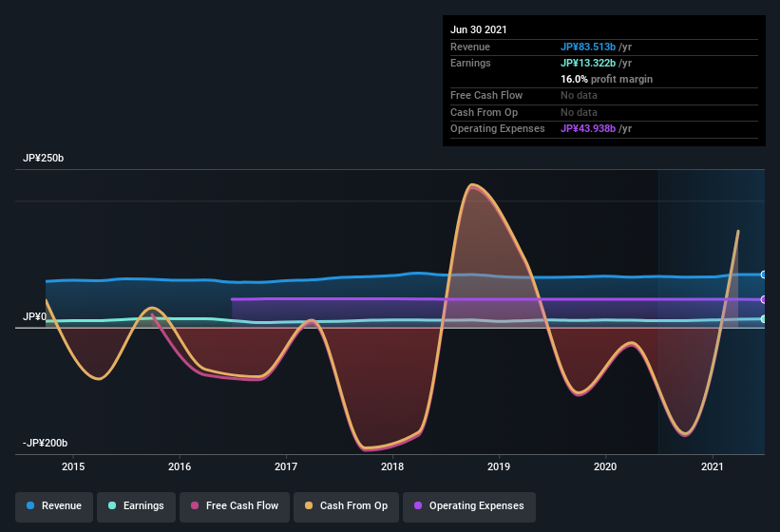The image size is (780, 532).
Task: Click the Revenue end-point marker on chart
Action: click(763, 275)
